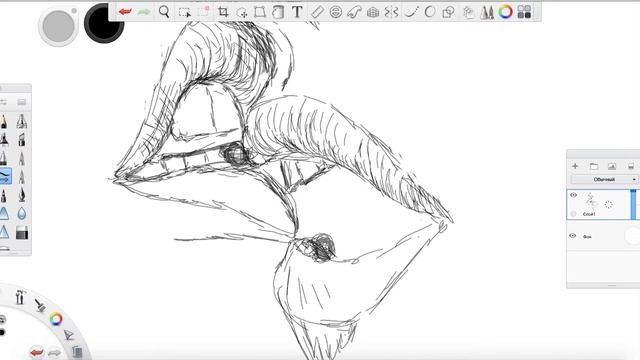
Task: Select the circle Draw Style shapes tool
Action: tap(430, 12)
